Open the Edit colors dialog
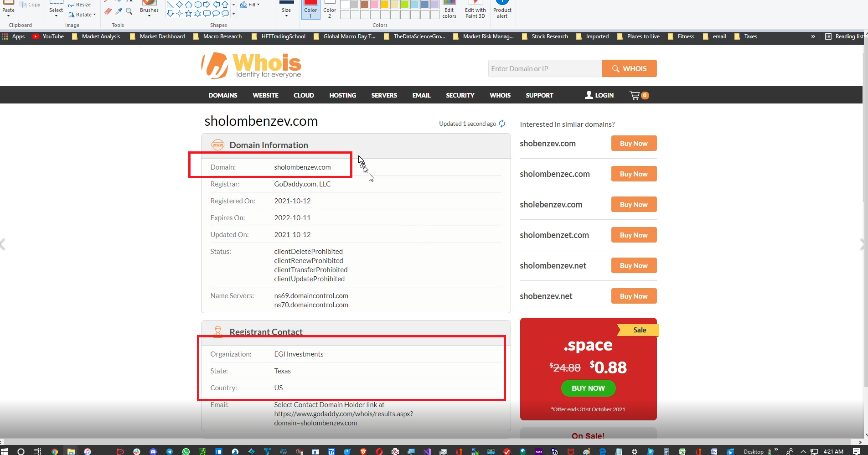868x455 pixels. (449, 10)
